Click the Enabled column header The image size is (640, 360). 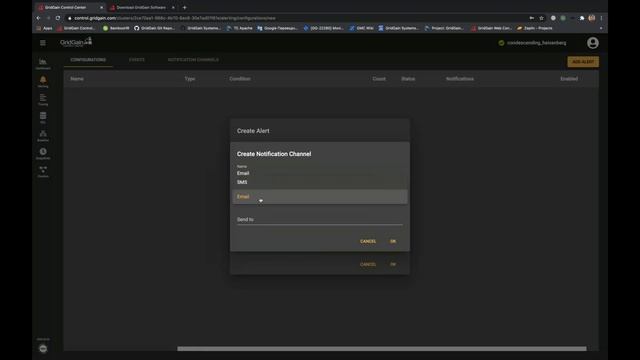[x=569, y=79]
